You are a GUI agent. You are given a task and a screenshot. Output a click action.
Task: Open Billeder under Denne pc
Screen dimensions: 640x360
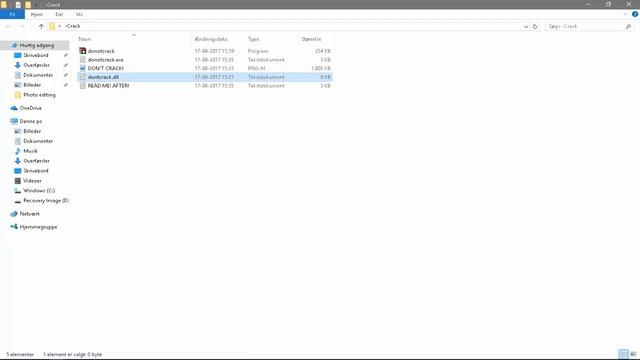pyautogui.click(x=32, y=131)
